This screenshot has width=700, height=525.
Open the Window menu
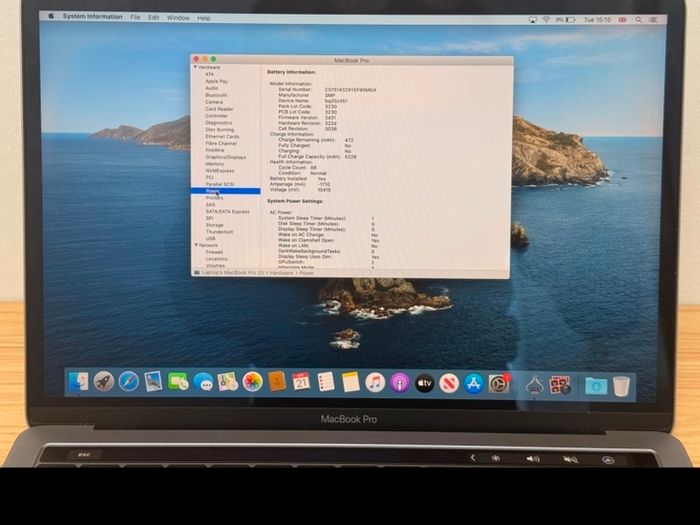coord(178,18)
